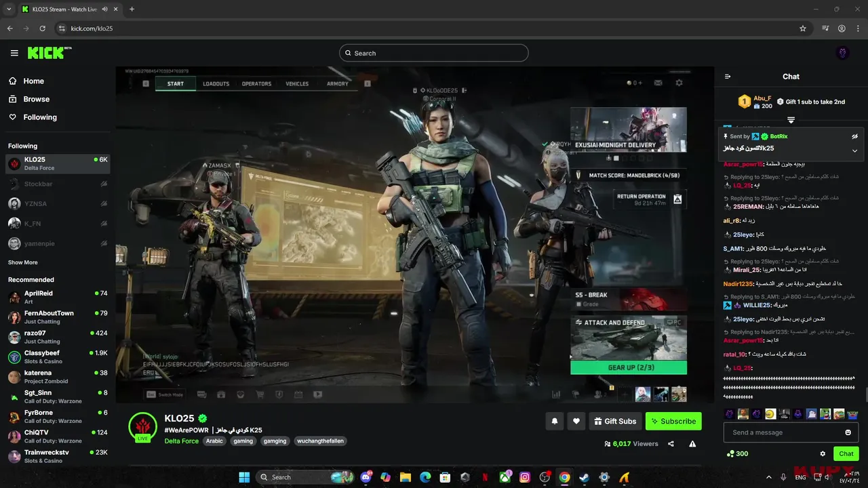Open yamenpie channel in sidebar

tap(58, 243)
